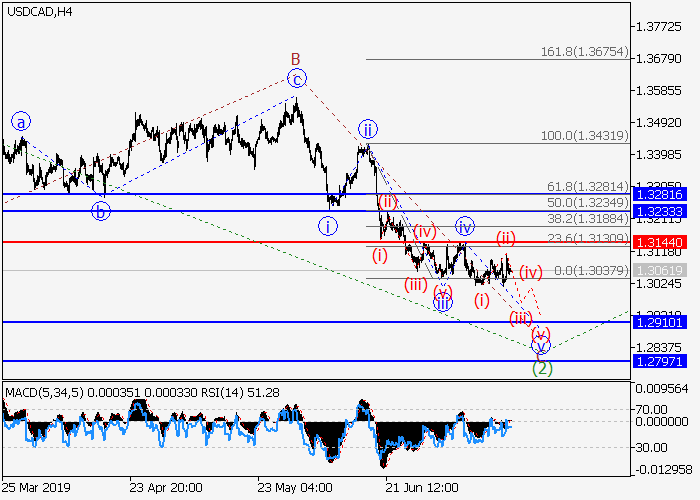
Task: Click the circled 'iv' wave marker
Action: [465, 225]
